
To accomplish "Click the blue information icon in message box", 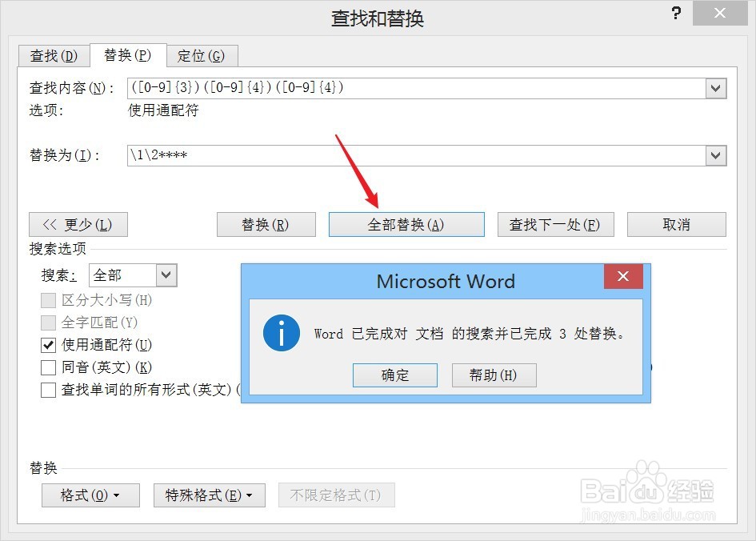I will (x=282, y=333).
